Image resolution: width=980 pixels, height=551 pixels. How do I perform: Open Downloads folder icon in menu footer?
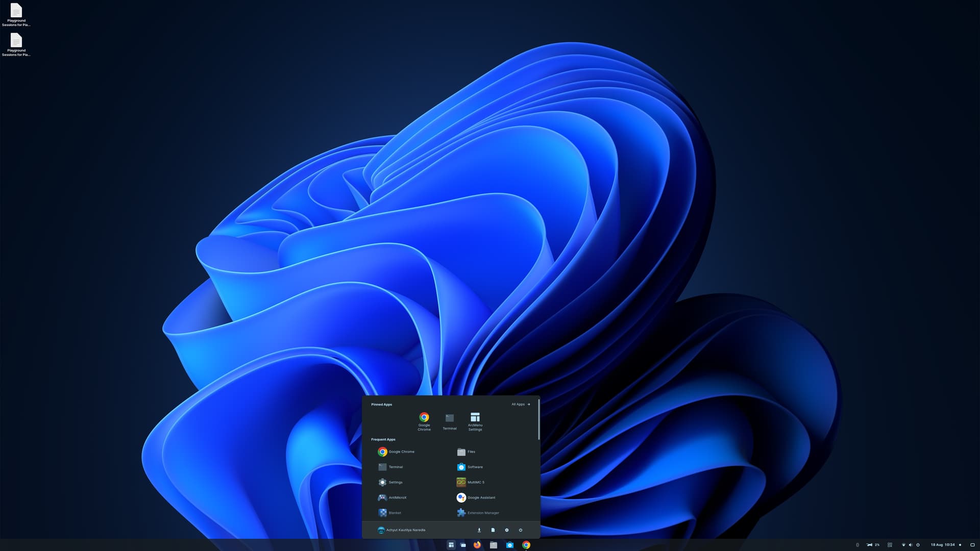tap(479, 530)
